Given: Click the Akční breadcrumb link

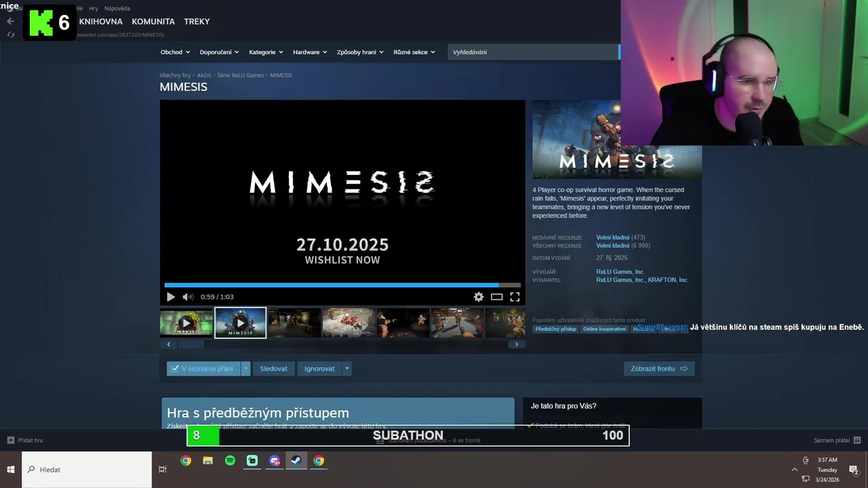Looking at the screenshot, I should coord(204,75).
